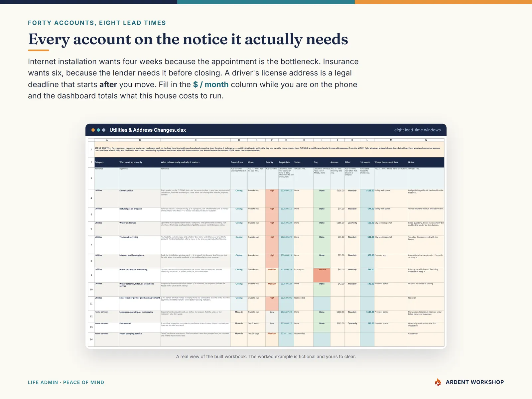
Task: Click the 'eight lead-time windows' label
Action: click(x=417, y=130)
